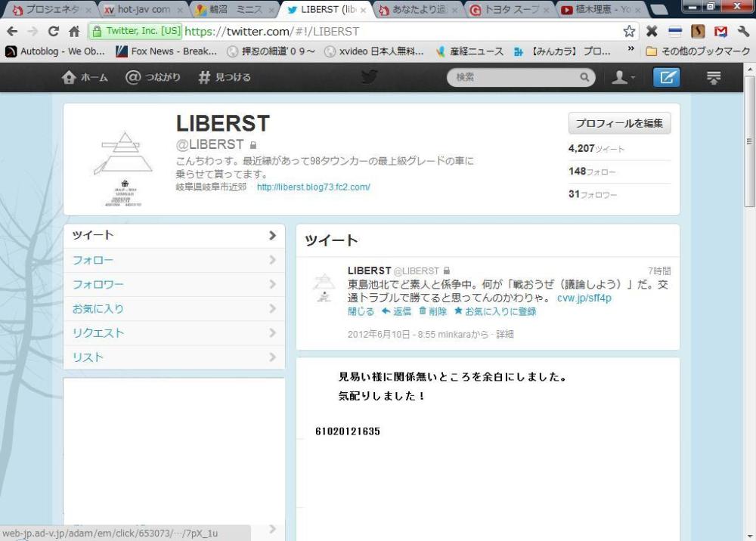Click the page vertical scrollbar thumb
The height and width of the screenshot is (541, 756).
(749, 141)
